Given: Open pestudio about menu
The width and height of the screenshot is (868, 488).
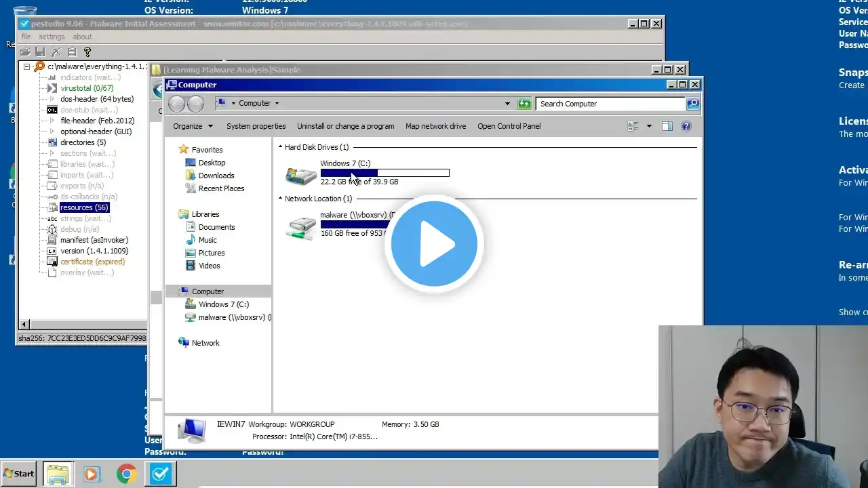Looking at the screenshot, I should point(82,37).
